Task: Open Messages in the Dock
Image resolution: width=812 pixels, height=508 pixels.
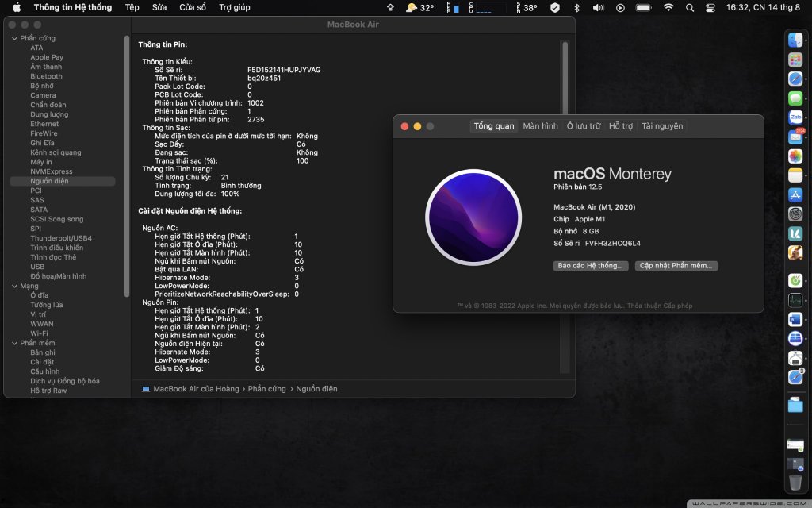Action: point(795,98)
